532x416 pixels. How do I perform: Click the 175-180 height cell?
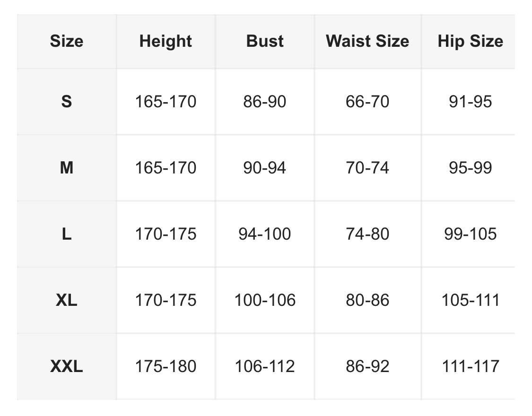166,366
